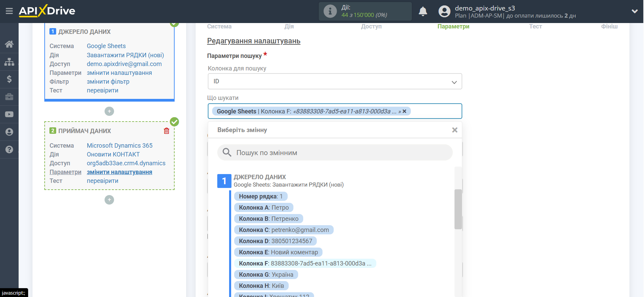Click the Дії usage counter text
Viewport: 644px width, 297px height.
click(364, 12)
